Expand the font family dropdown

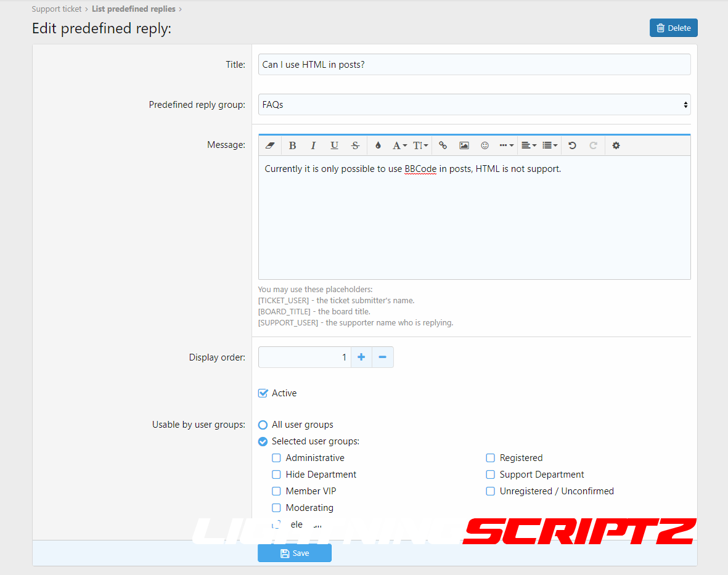[399, 145]
